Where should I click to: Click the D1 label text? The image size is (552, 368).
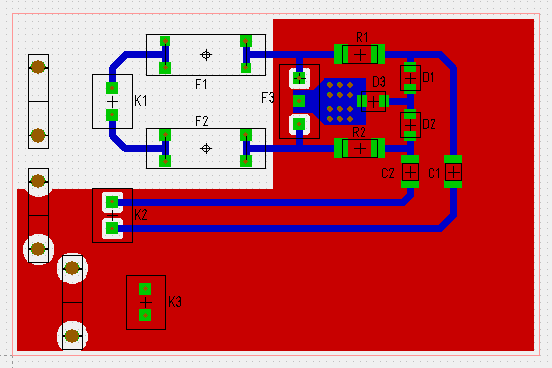(428, 77)
